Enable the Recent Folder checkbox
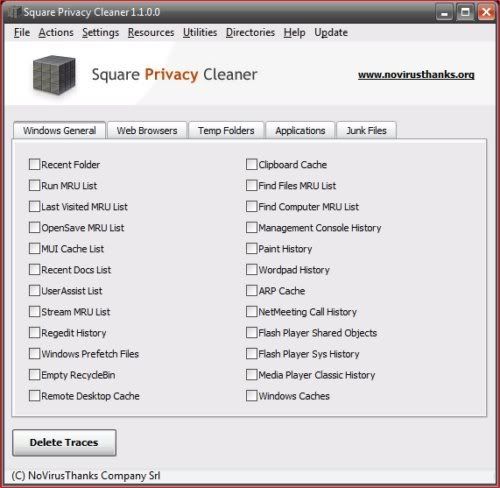Screen dimensions: 500x488 [34, 164]
